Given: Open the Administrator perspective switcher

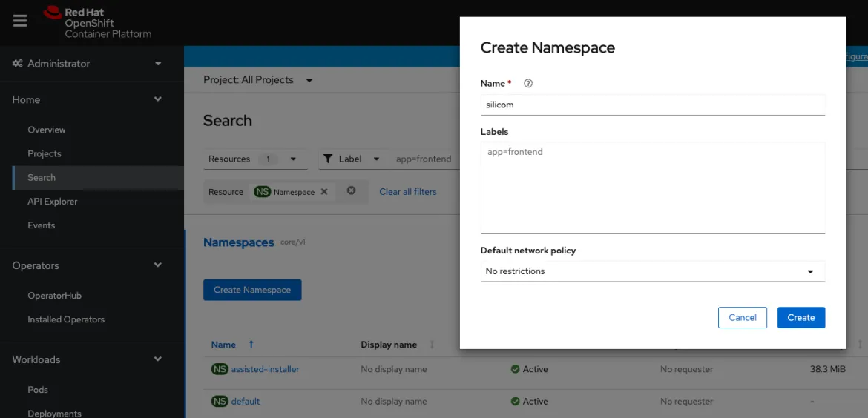Looking at the screenshot, I should (87, 64).
